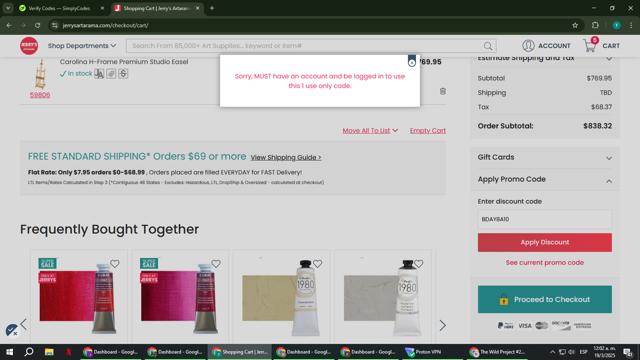The image size is (640, 360).
Task: Open File Explorer from taskbar
Action: (49, 352)
